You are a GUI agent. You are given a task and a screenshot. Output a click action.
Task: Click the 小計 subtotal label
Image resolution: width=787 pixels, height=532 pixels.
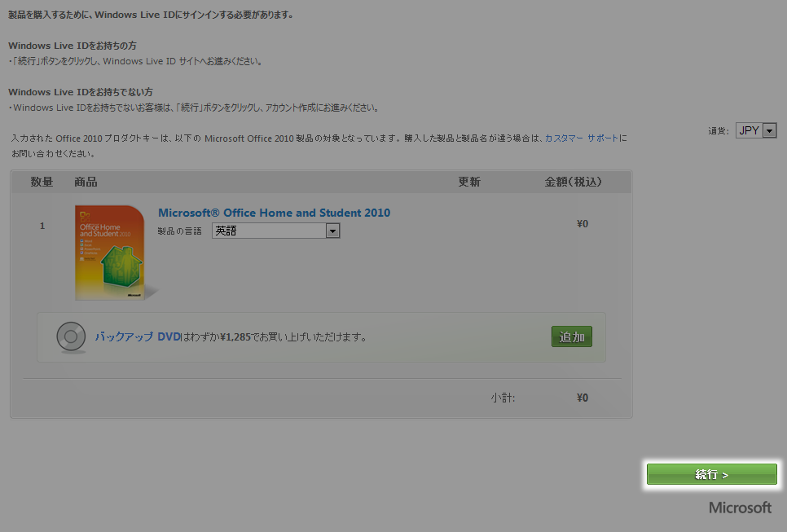click(503, 398)
